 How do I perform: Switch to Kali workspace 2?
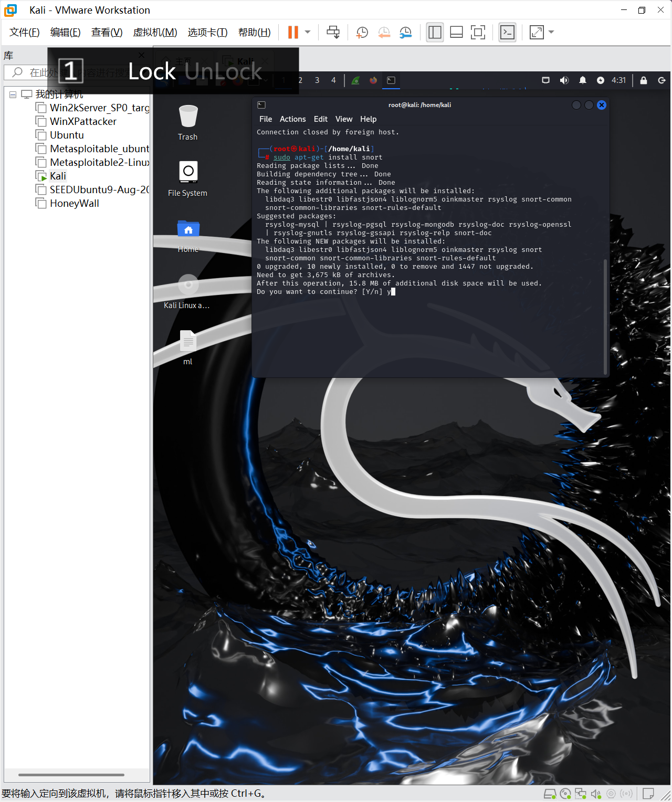300,80
